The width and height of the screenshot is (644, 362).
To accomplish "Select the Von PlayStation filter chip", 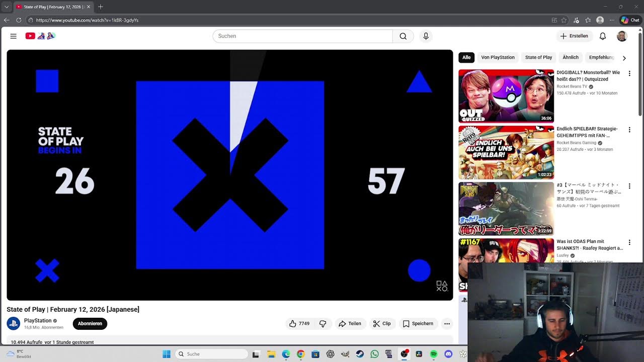I will point(498,57).
